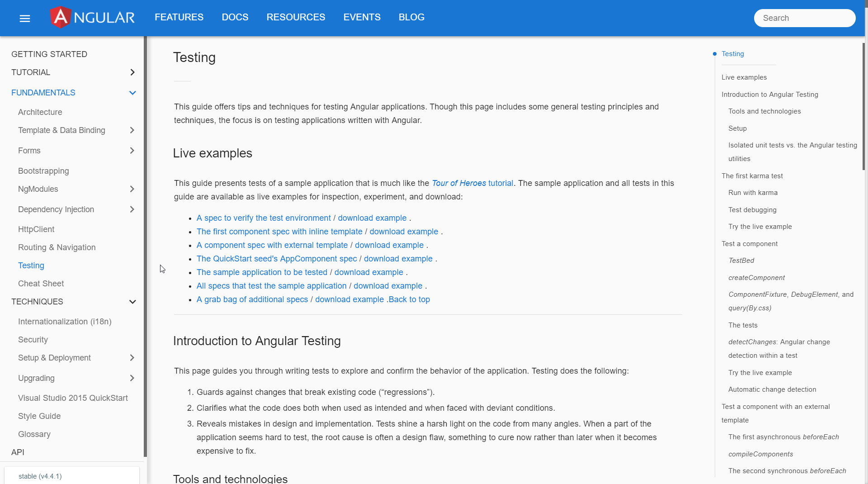The width and height of the screenshot is (868, 484).
Task: Jump to Introduction to Angular Testing
Action: click(x=770, y=95)
